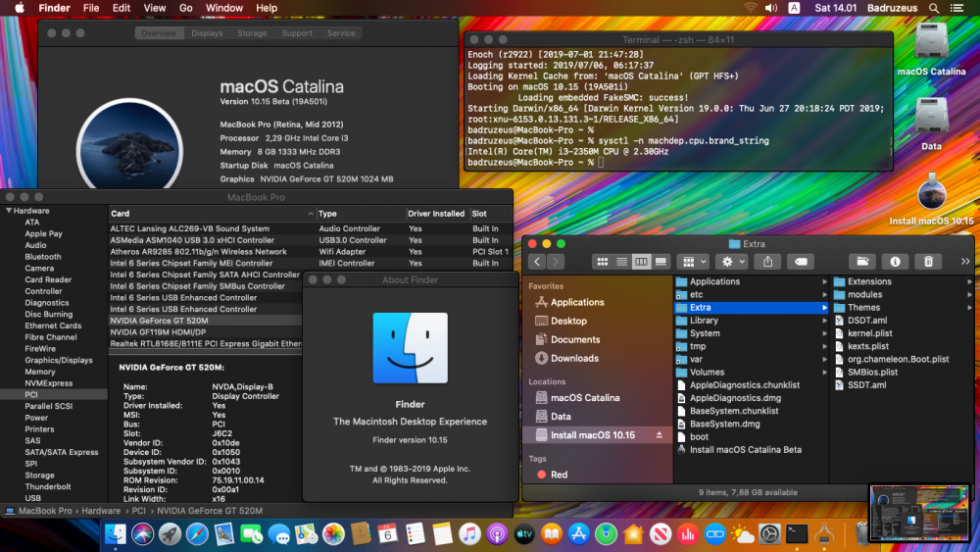Show more Finder toolbar items chevron
This screenshot has width=980, height=552.
965,262
